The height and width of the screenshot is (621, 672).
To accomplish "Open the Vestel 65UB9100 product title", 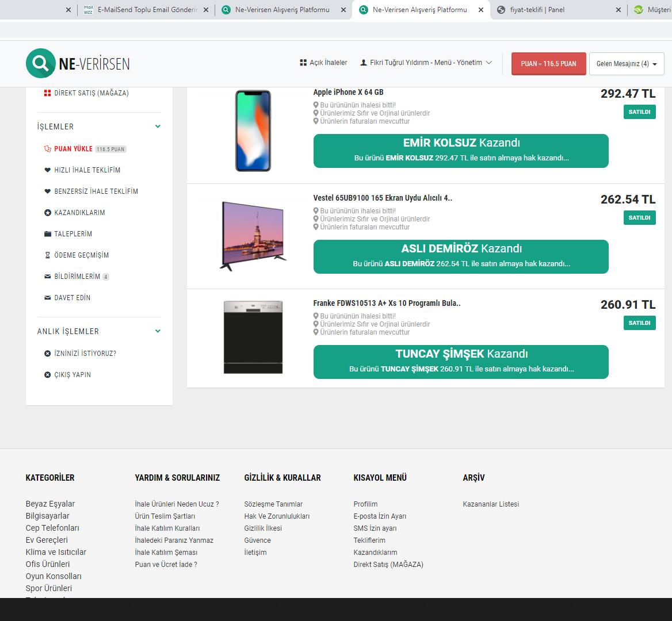I will pyautogui.click(x=382, y=198).
